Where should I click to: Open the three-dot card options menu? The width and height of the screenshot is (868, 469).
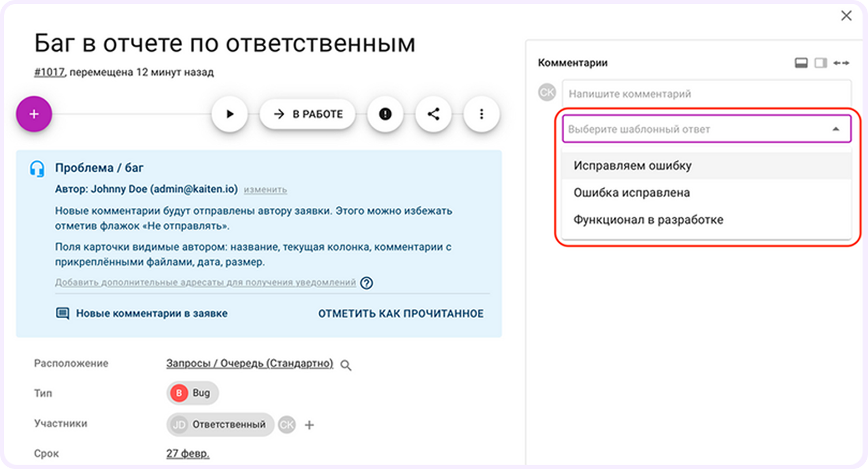tap(481, 114)
